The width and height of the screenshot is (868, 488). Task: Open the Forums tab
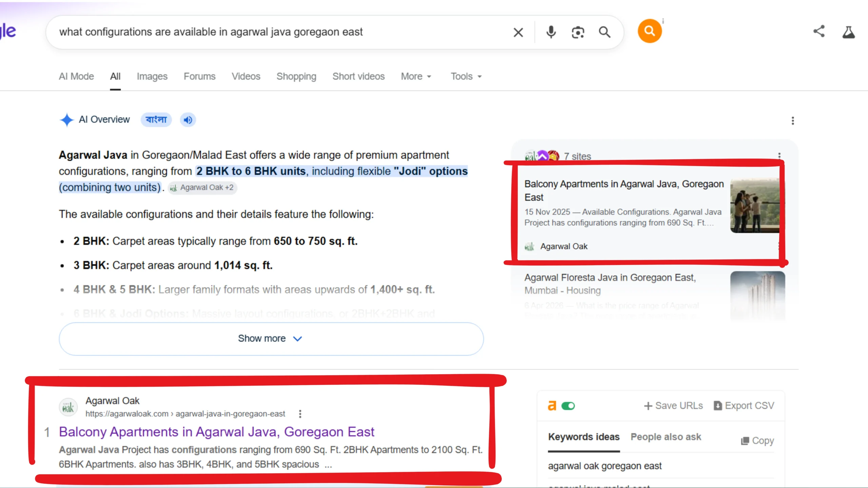pyautogui.click(x=200, y=77)
